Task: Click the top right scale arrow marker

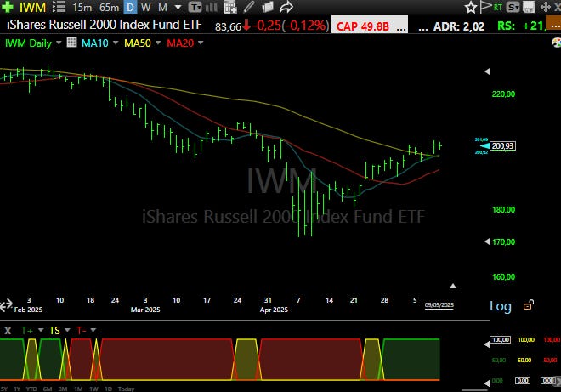Action: click(x=487, y=71)
